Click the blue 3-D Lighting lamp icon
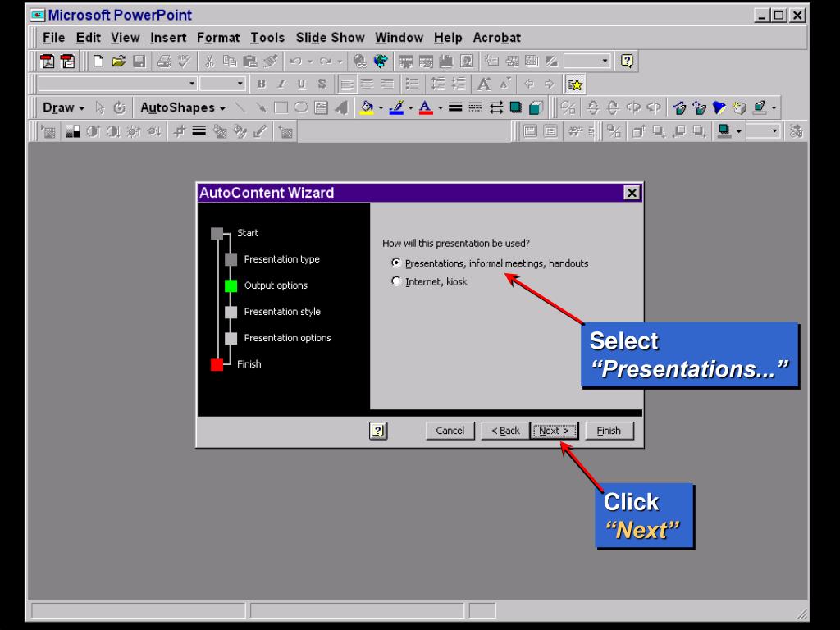840x630 pixels. pos(719,107)
